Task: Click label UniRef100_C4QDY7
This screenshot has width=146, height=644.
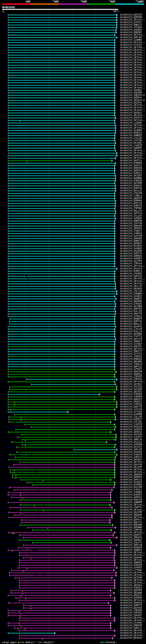Action: click(131, 231)
